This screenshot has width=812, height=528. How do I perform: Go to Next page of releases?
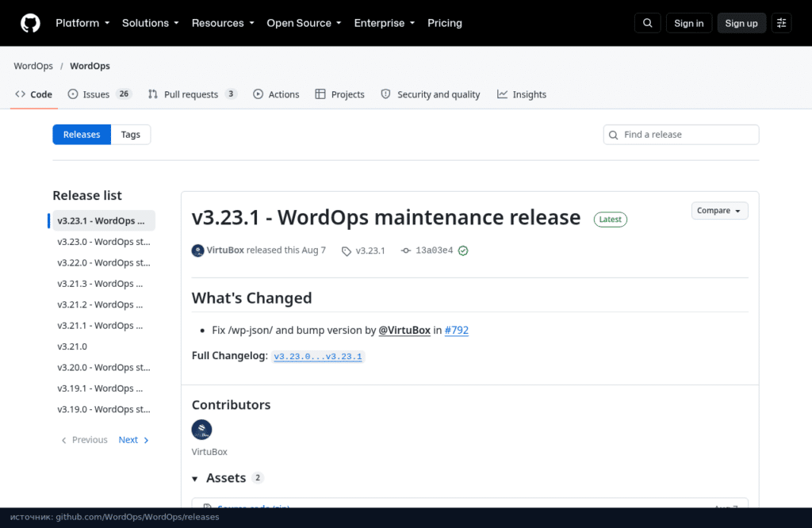pos(133,440)
